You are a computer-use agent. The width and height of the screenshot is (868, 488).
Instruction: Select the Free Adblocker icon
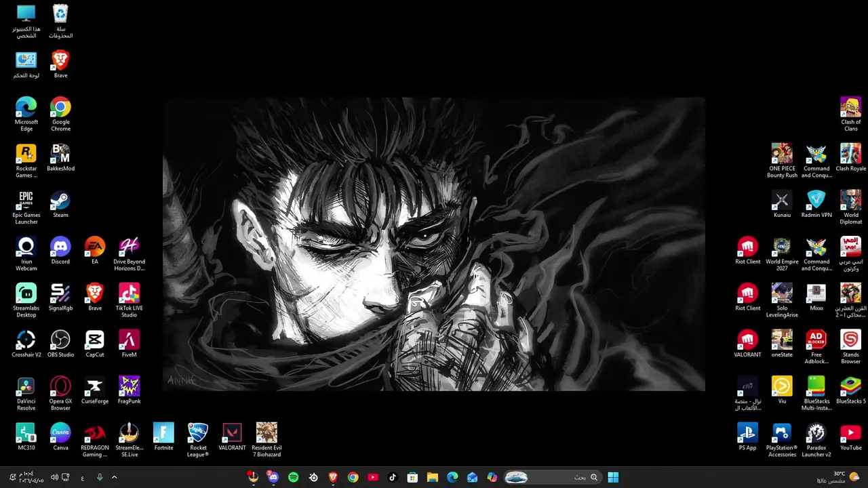816,347
